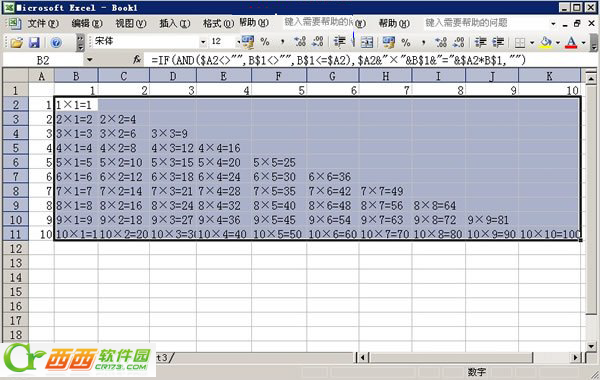Select cell containing 4×2=8
Viewport: 600px width, 380px height.
pyautogui.click(x=124, y=148)
